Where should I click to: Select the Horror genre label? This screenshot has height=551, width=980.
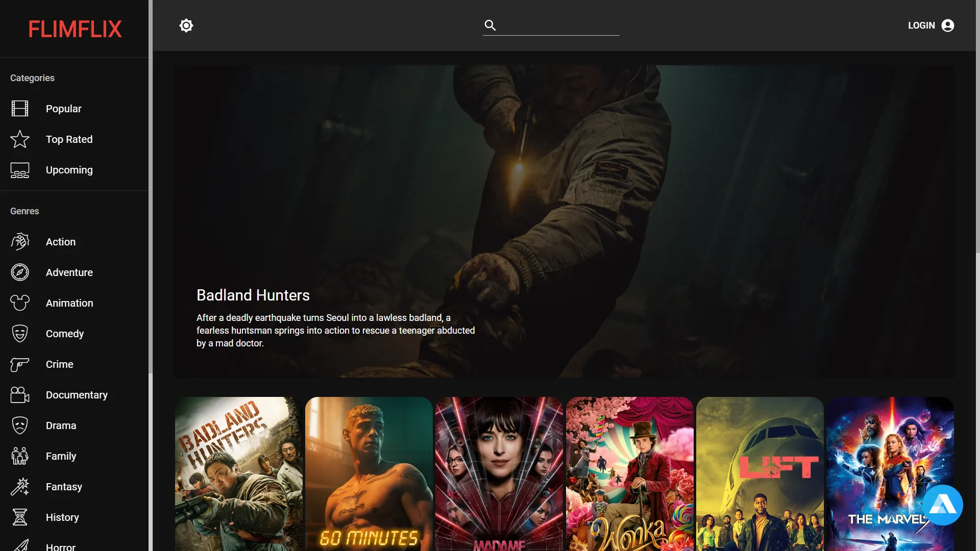[x=61, y=547]
